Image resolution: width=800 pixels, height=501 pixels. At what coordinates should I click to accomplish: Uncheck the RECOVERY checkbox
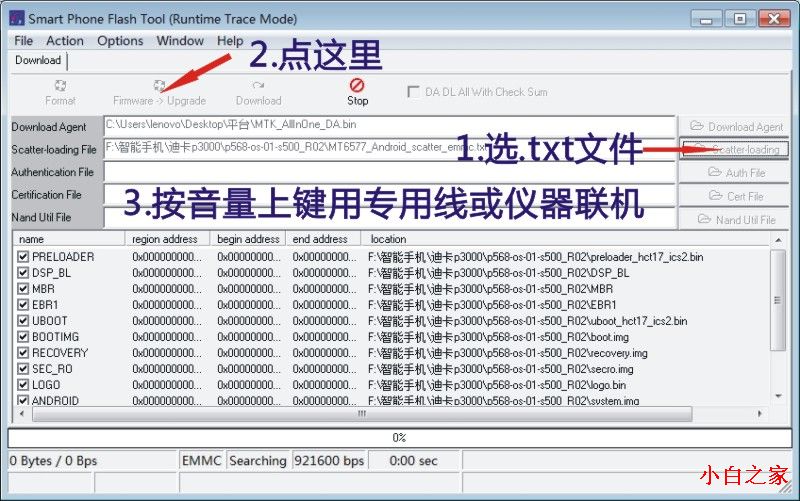(x=23, y=353)
